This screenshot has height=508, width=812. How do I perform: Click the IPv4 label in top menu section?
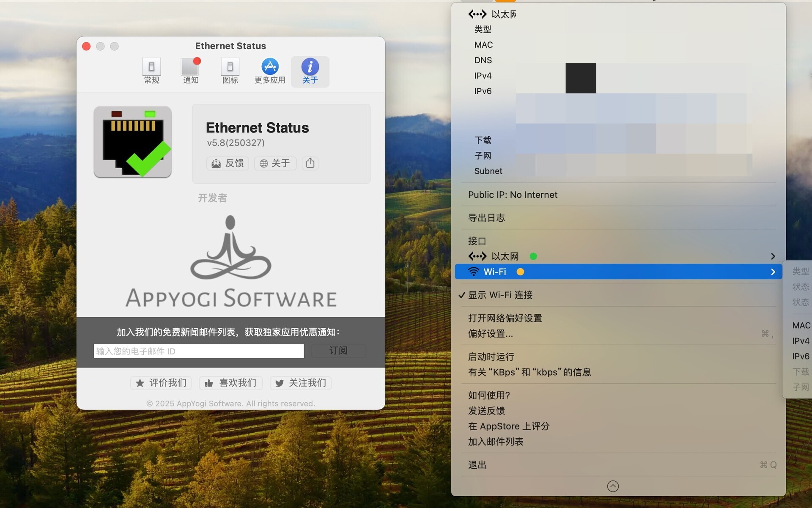click(x=483, y=76)
